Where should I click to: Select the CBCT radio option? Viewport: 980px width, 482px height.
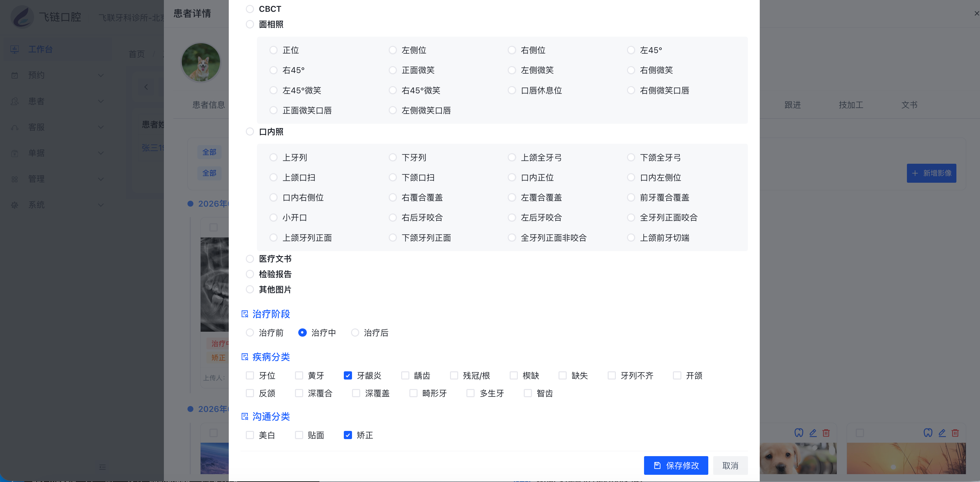tap(250, 9)
